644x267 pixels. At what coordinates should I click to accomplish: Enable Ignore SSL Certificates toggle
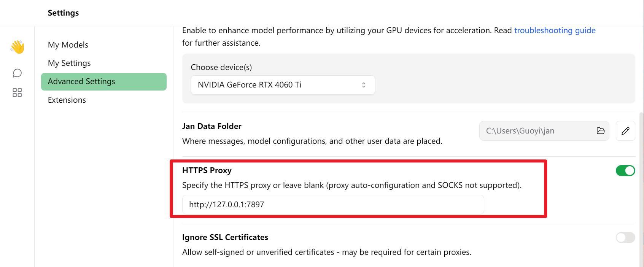625,238
